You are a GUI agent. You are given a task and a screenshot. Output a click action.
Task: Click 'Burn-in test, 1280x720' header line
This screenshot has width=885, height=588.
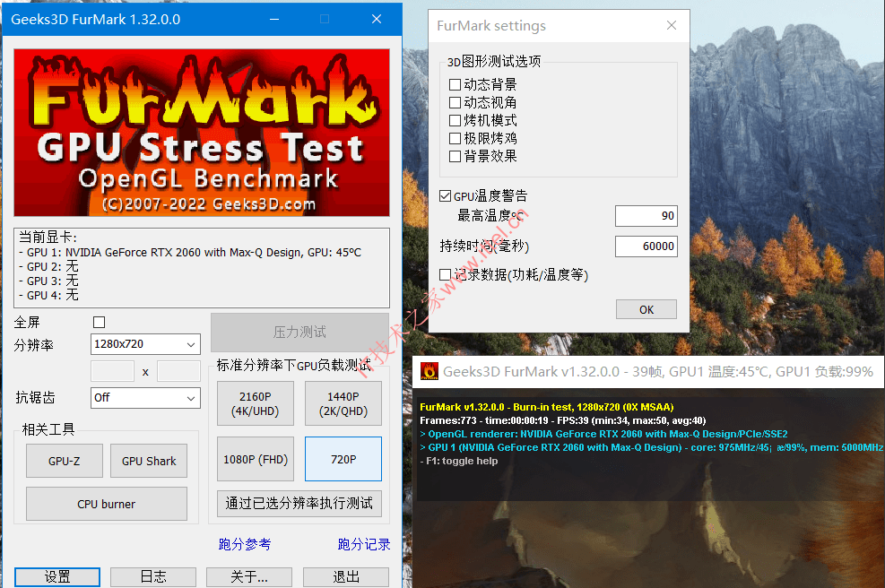tap(546, 407)
